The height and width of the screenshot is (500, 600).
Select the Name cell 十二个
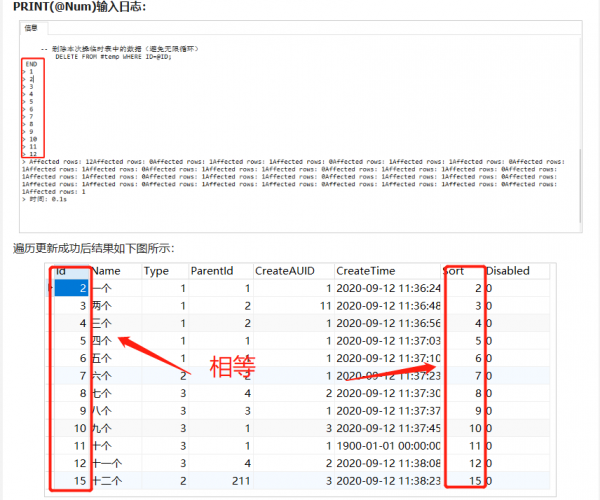[116, 481]
